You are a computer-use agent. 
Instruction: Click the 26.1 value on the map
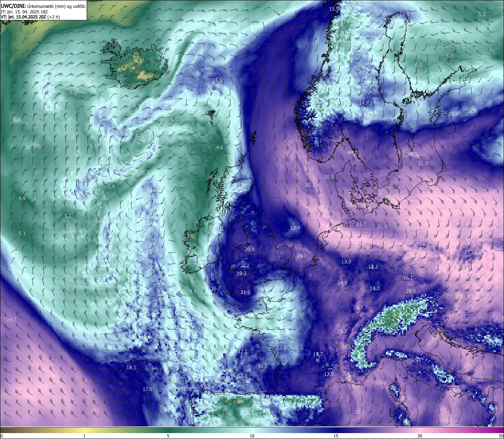[x=359, y=307]
